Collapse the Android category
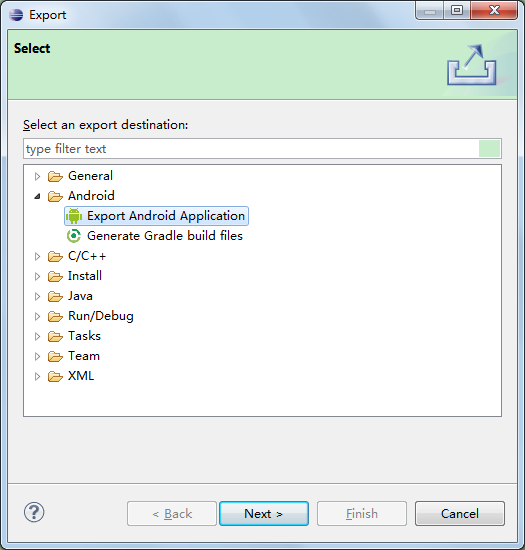 38,196
